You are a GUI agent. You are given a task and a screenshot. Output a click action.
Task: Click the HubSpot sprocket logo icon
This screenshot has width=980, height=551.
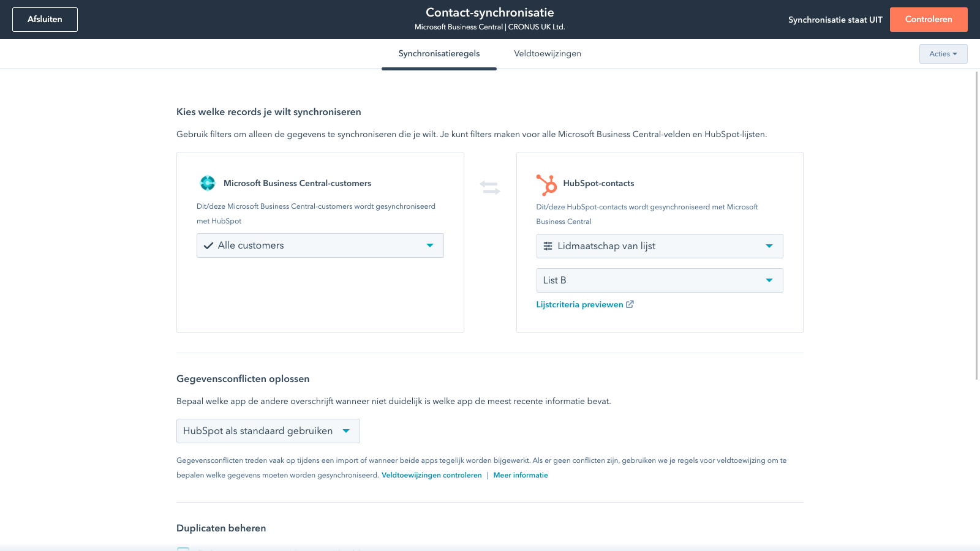tap(547, 183)
